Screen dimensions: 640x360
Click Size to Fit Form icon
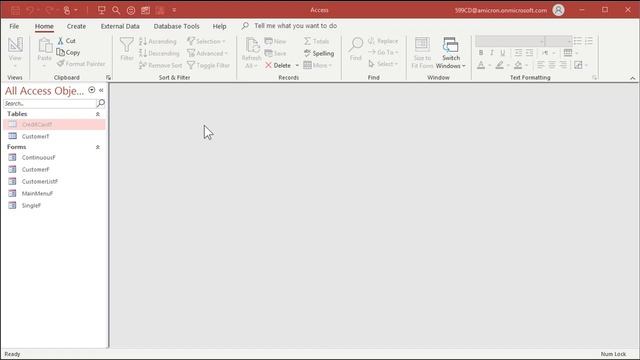pos(422,44)
